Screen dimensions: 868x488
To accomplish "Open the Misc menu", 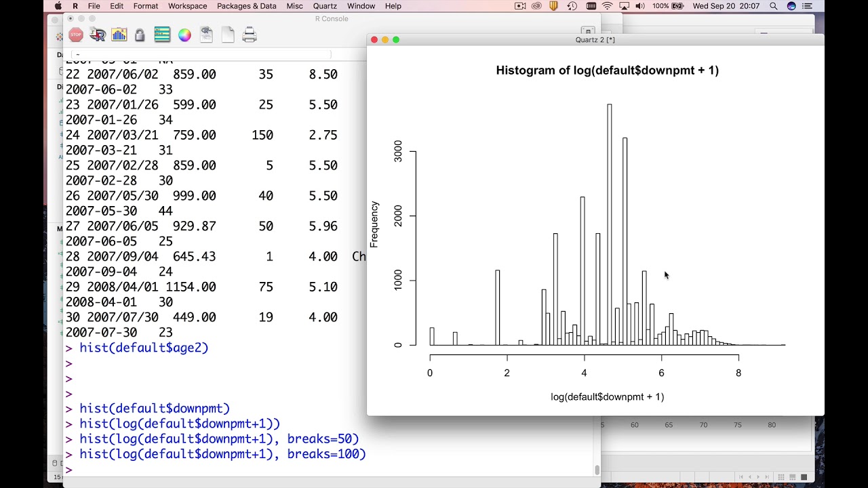I will [x=295, y=6].
